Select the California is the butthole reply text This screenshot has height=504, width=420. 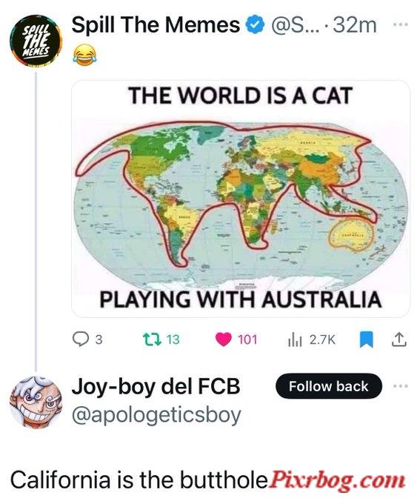[139, 480]
